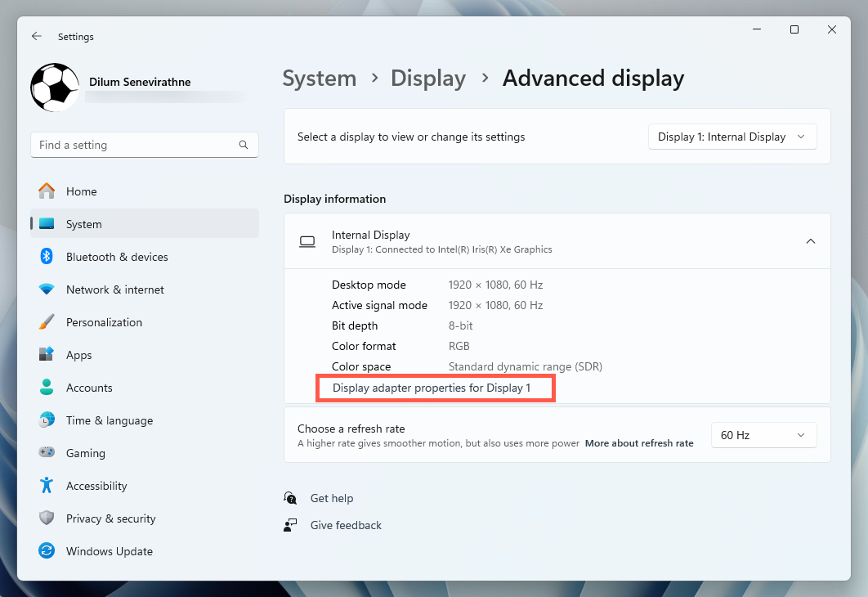Open the Home settings page
868x597 pixels.
tap(81, 191)
